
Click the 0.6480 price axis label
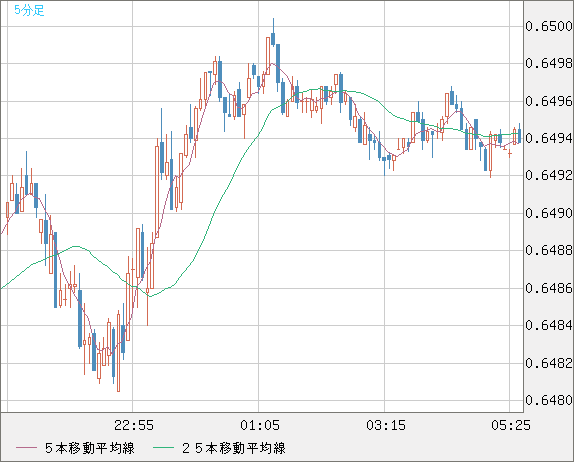pyautogui.click(x=549, y=400)
